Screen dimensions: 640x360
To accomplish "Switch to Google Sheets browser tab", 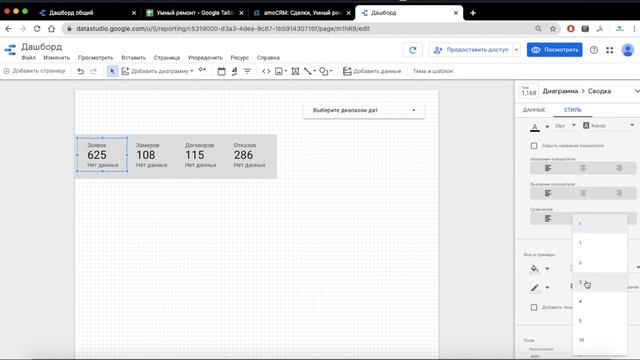I will pos(194,13).
